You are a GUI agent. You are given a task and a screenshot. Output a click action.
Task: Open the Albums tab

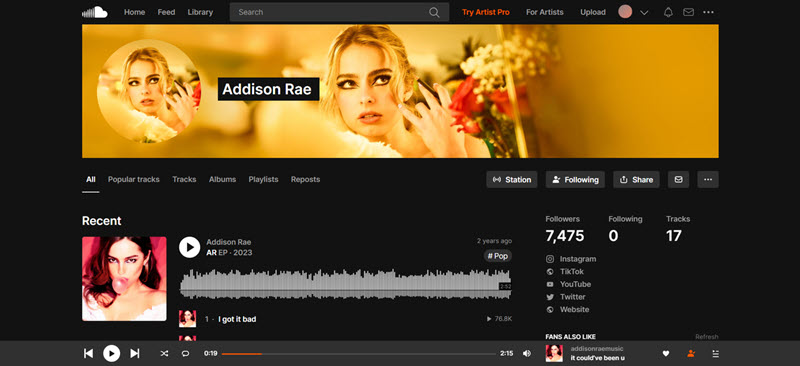tap(222, 180)
